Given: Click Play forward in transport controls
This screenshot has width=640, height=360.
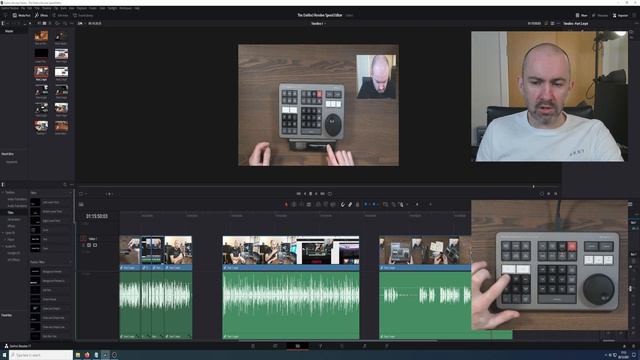Looking at the screenshot, I should click(x=316, y=193).
